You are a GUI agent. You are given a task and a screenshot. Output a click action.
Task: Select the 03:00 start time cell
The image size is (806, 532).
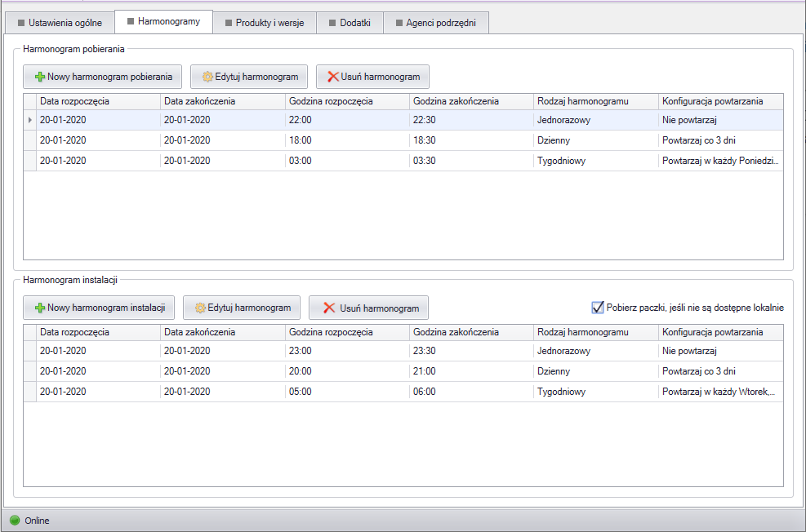[x=348, y=161]
